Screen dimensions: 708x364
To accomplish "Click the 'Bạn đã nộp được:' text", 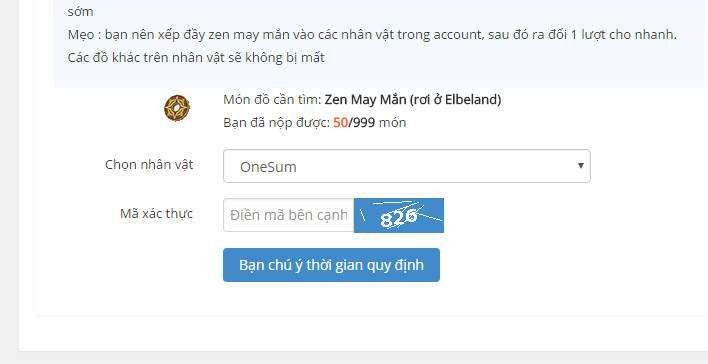I will [x=277, y=123].
